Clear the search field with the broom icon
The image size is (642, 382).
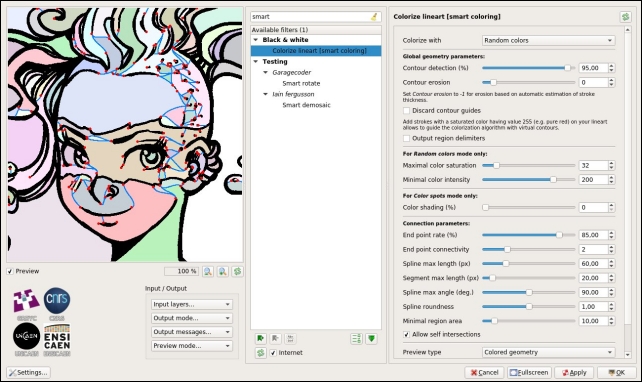[374, 17]
